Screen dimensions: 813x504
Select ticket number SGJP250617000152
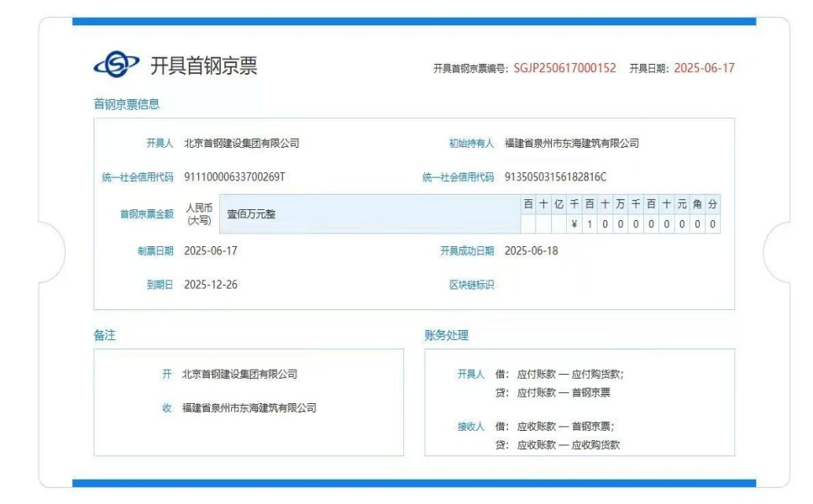(x=564, y=68)
